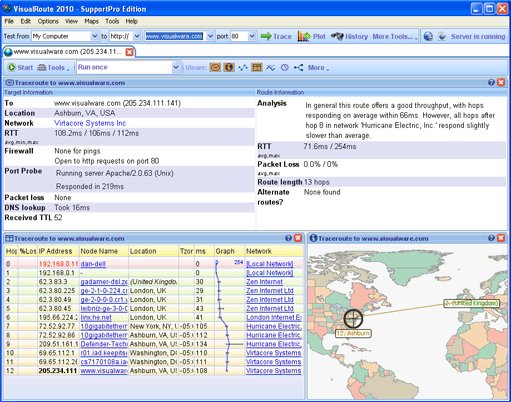Click the Local Network link in hop 1
511x402 pixels.
[269, 273]
